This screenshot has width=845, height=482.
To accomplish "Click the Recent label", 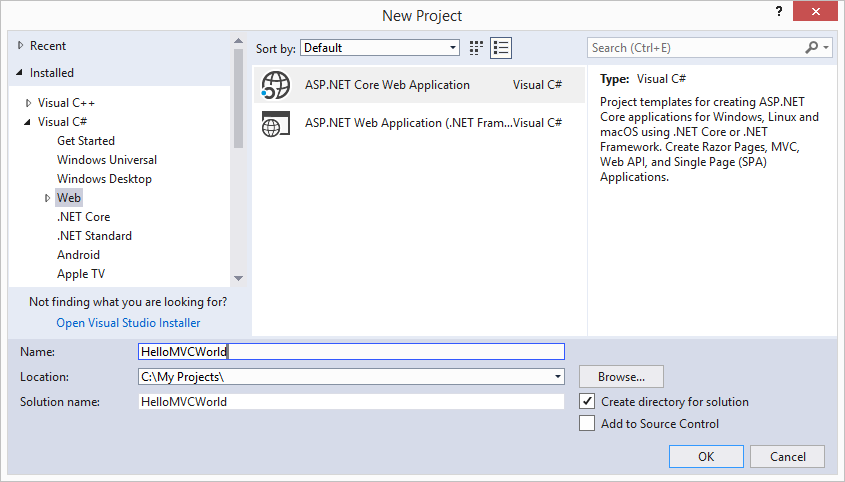I will (47, 45).
